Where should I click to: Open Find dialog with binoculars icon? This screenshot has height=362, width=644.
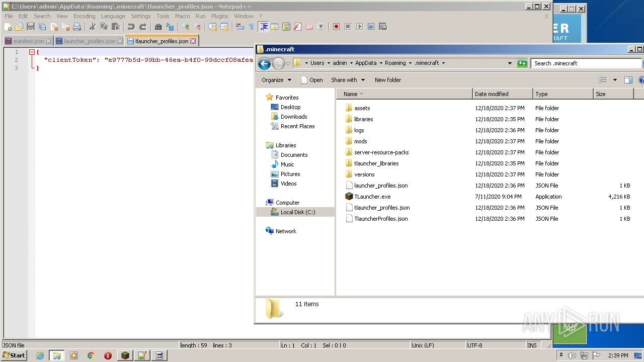pyautogui.click(x=158, y=27)
